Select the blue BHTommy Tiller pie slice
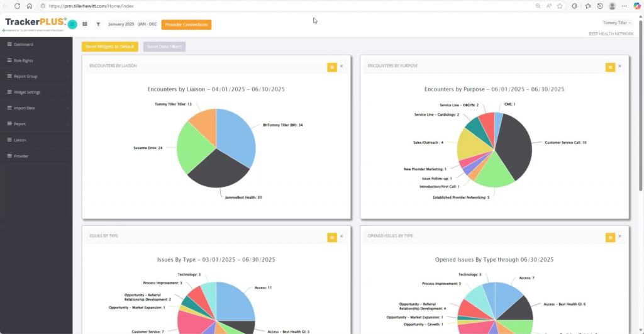This screenshot has height=334, width=644. (x=237, y=133)
